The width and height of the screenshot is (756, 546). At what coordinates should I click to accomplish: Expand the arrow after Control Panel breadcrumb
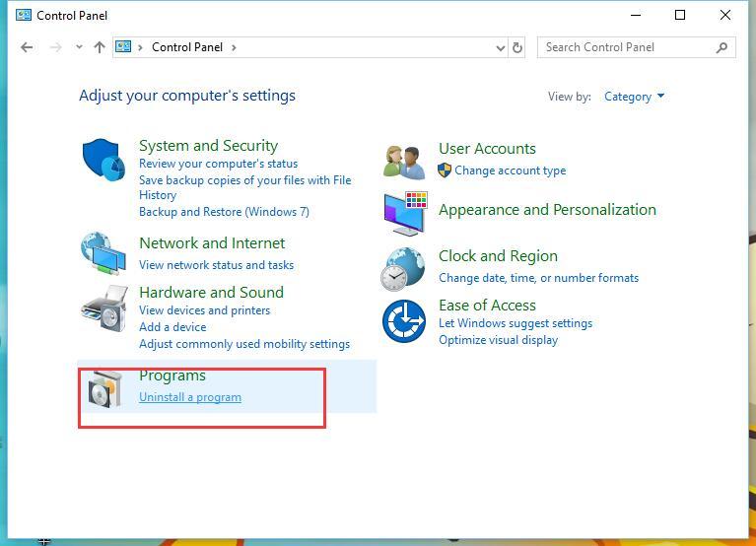(x=234, y=47)
